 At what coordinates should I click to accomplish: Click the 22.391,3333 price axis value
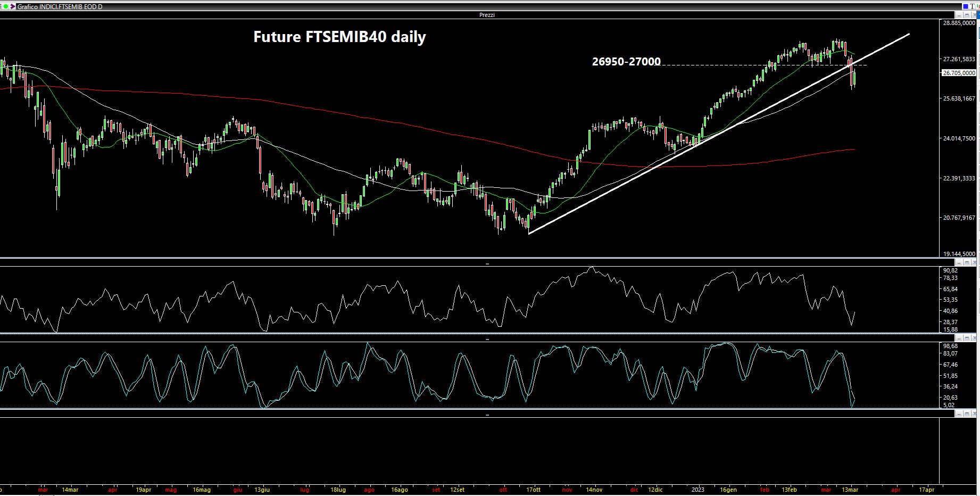coord(959,178)
